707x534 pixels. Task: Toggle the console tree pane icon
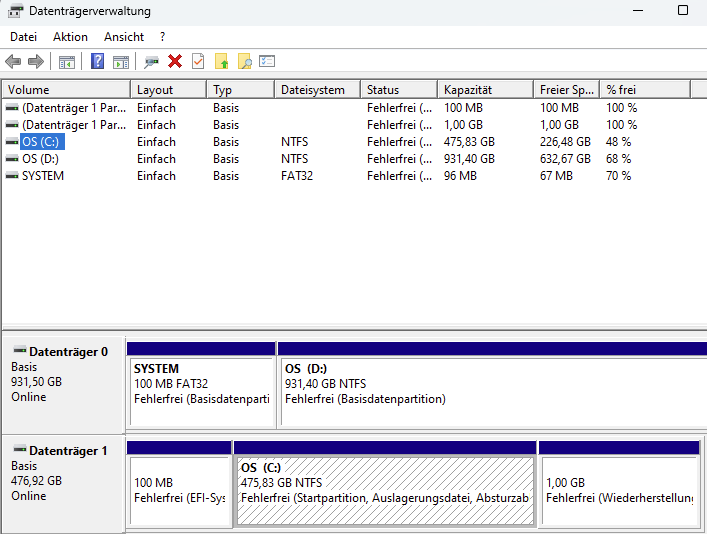(67, 62)
